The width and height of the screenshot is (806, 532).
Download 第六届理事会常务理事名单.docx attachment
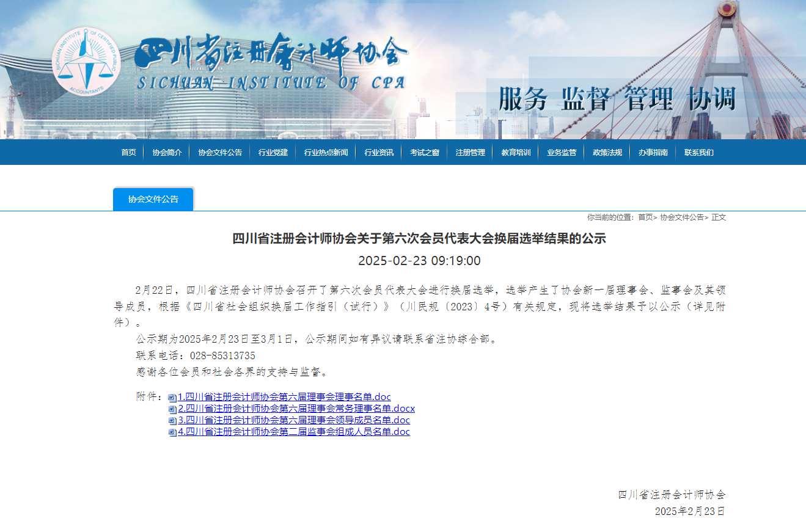click(296, 409)
